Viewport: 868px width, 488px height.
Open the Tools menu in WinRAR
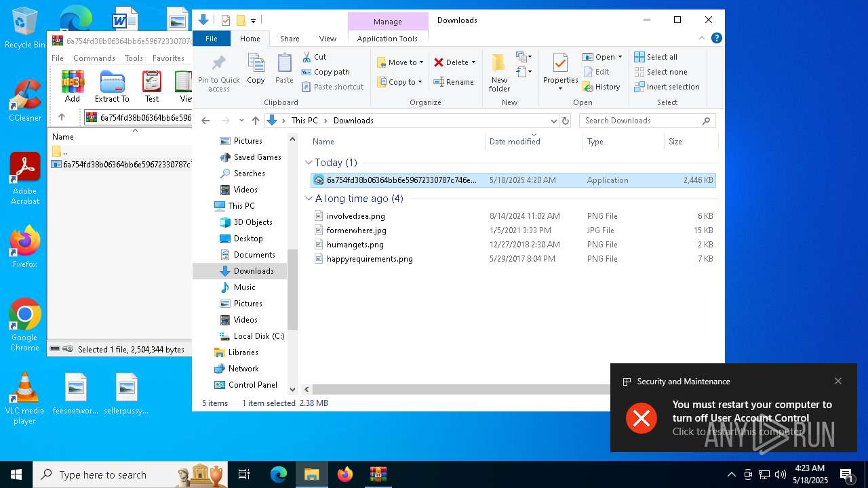click(x=134, y=58)
